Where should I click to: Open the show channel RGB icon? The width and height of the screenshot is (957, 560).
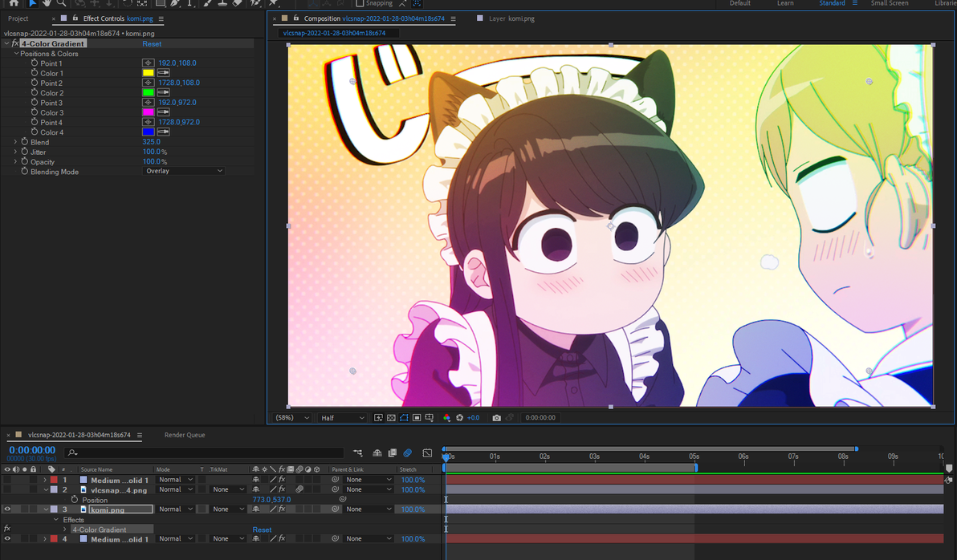tap(446, 418)
